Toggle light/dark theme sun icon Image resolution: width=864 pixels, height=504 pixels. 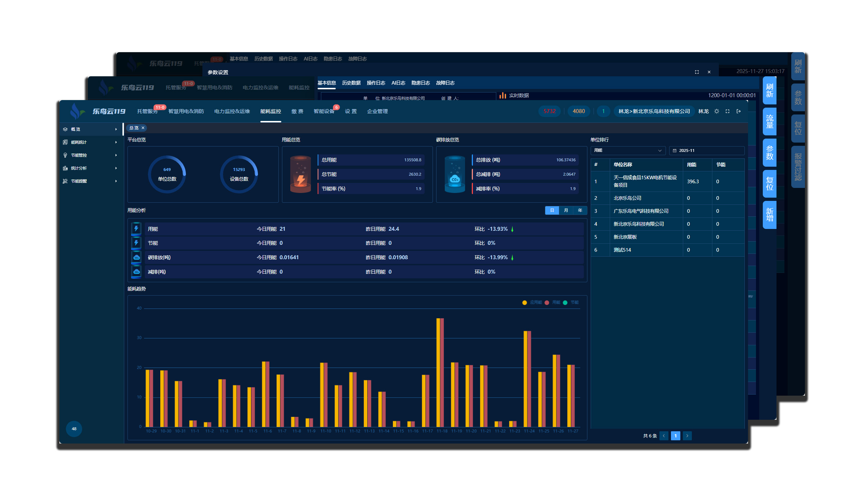[x=717, y=111]
